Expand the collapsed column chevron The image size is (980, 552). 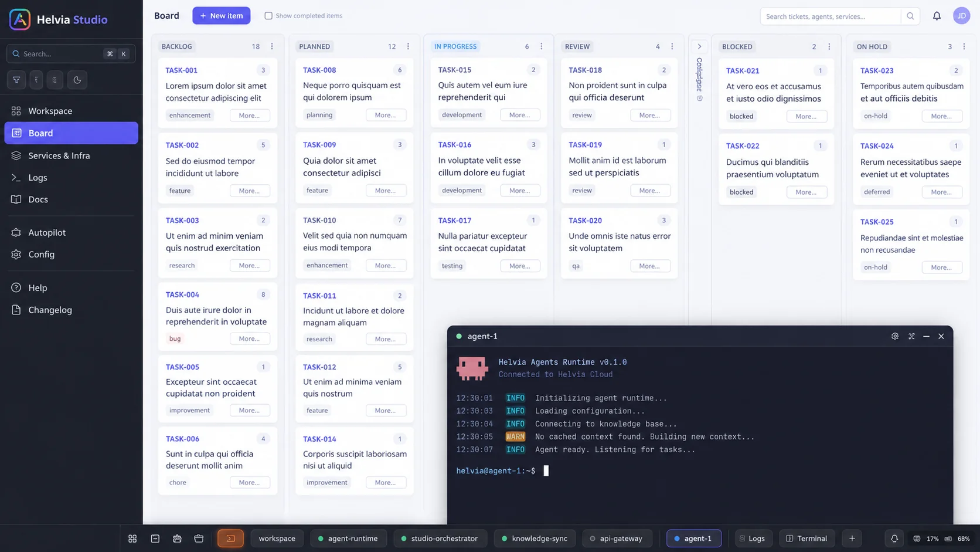pyautogui.click(x=699, y=46)
